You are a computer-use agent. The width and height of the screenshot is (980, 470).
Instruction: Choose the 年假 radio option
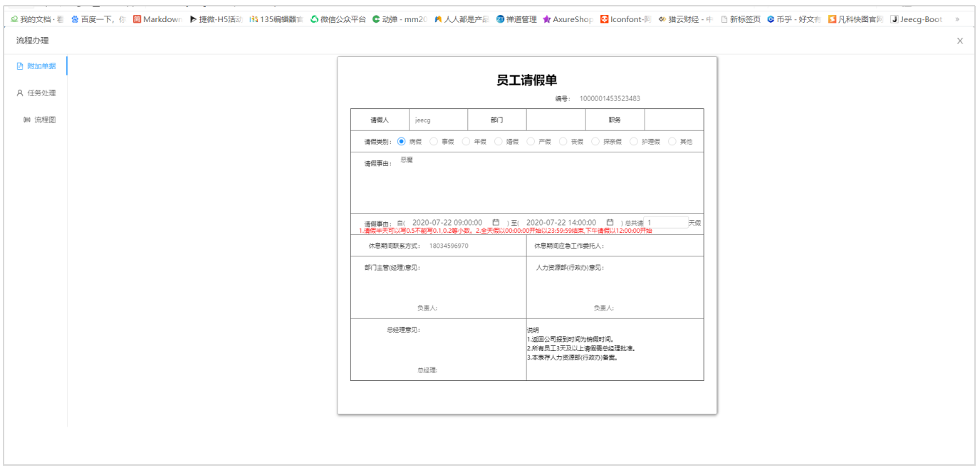[x=466, y=142]
